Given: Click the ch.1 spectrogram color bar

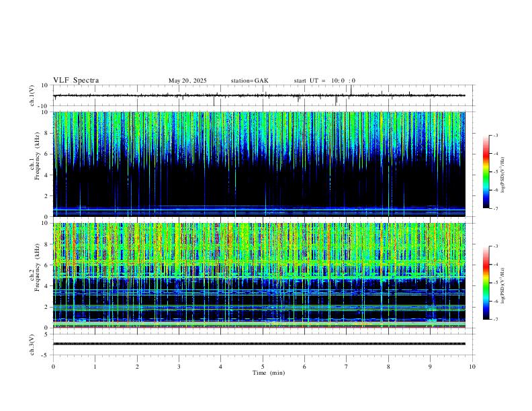Looking at the screenshot, I should click(486, 172).
